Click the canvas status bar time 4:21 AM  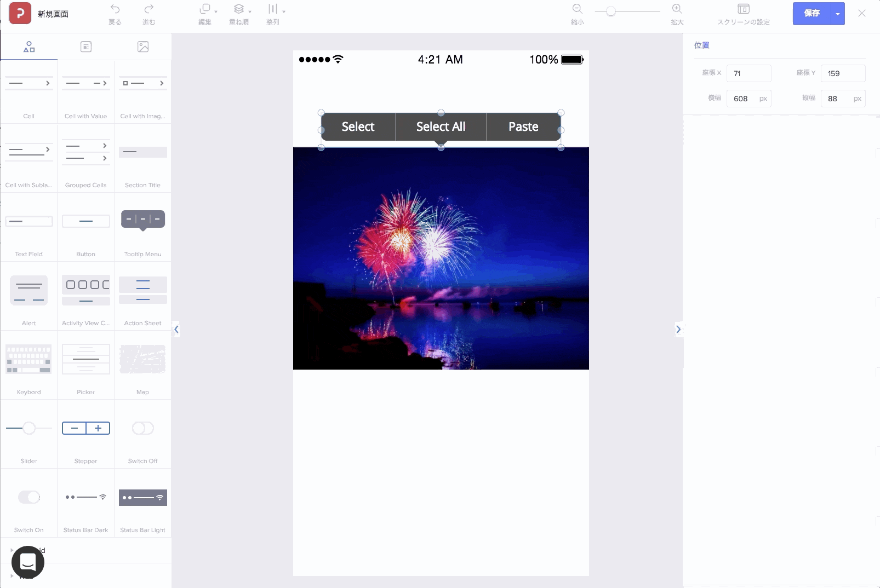(440, 59)
